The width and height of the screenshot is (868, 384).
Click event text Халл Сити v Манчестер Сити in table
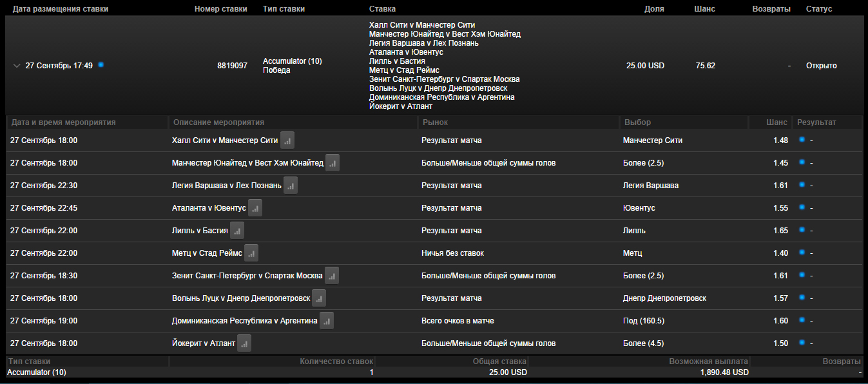225,140
